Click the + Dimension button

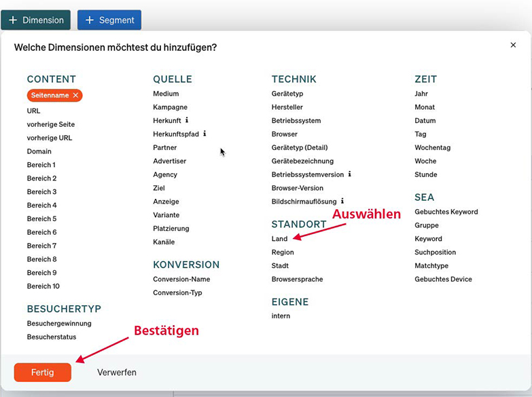tap(35, 20)
